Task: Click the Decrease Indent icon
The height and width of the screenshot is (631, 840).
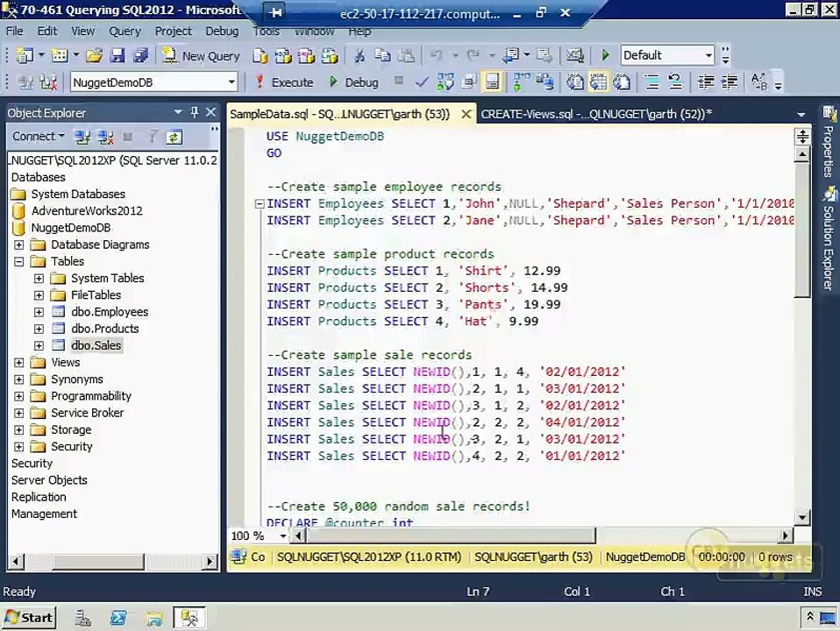Action: [x=706, y=82]
